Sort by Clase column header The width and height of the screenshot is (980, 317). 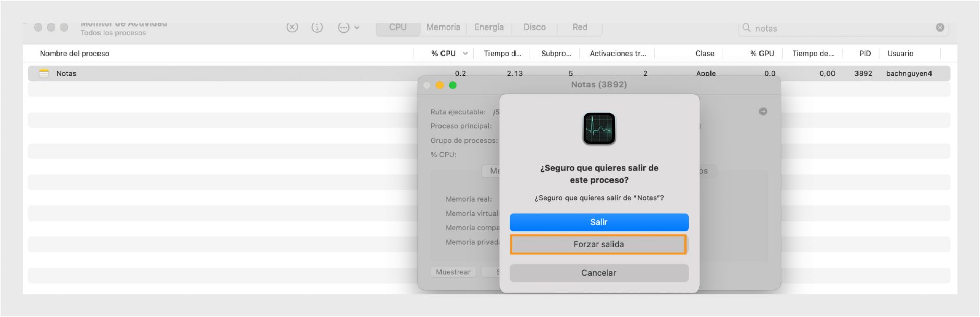(704, 54)
